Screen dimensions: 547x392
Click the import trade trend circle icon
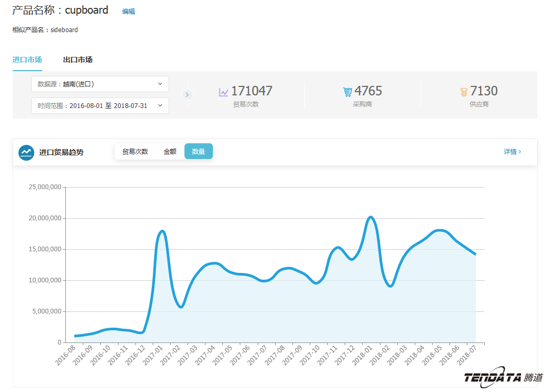click(x=26, y=152)
